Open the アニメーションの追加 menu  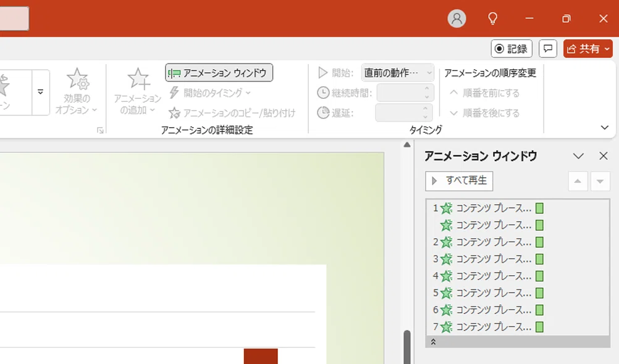(138, 91)
